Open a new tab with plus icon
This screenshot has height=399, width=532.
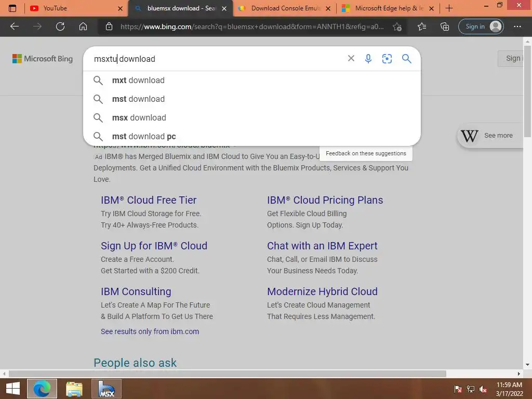(449, 8)
